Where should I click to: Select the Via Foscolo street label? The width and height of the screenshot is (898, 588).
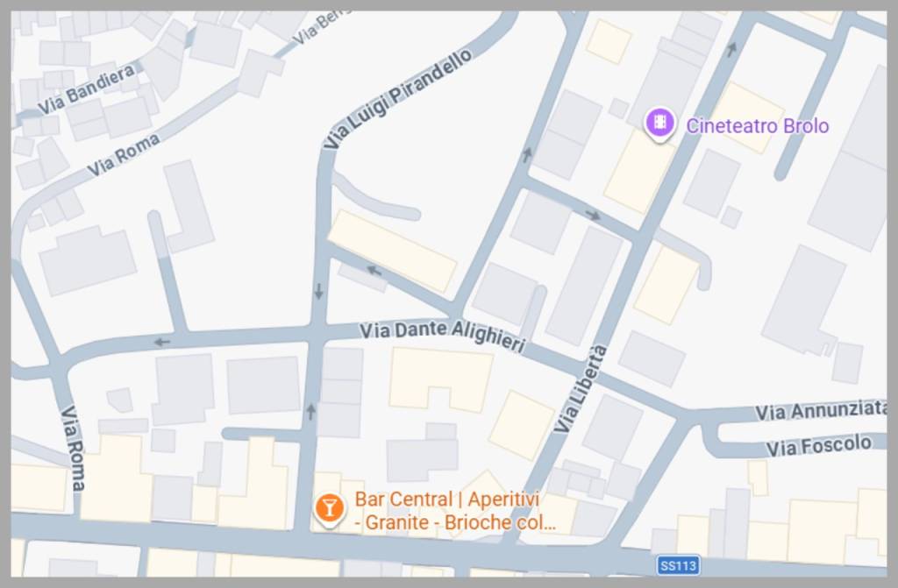[x=819, y=445]
